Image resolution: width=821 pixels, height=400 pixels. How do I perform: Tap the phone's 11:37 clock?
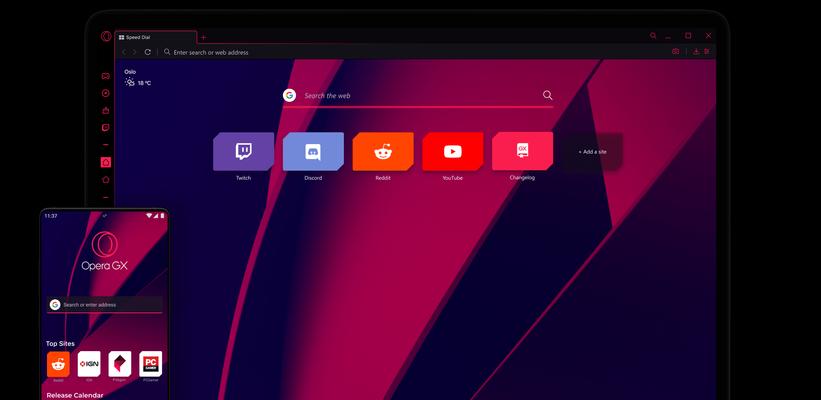[x=51, y=216]
